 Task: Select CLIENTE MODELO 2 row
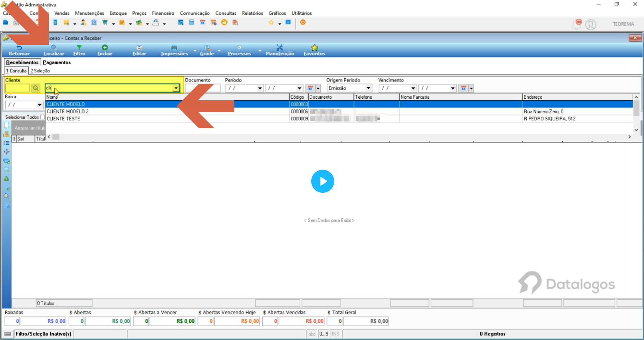tap(339, 111)
